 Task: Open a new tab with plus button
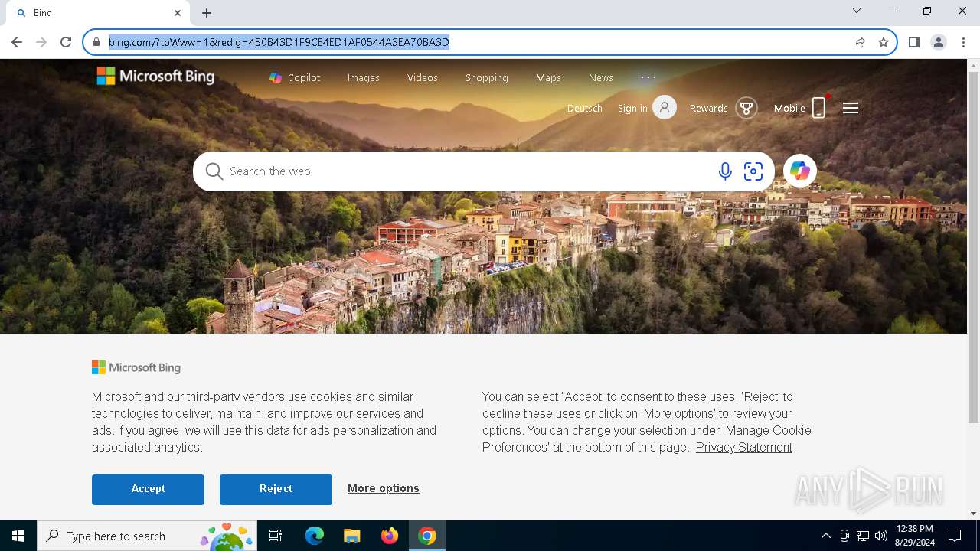point(207,13)
